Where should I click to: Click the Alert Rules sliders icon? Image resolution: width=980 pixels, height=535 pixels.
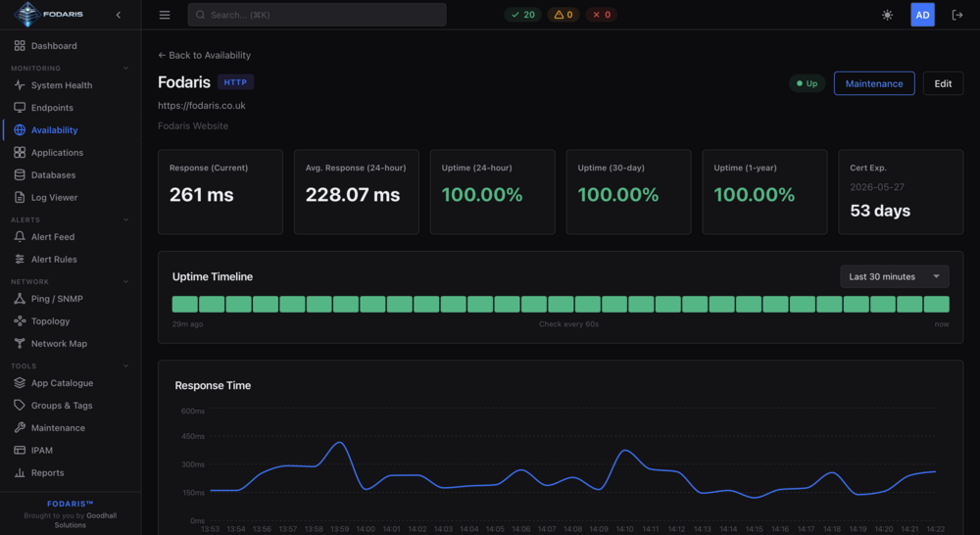(x=20, y=260)
